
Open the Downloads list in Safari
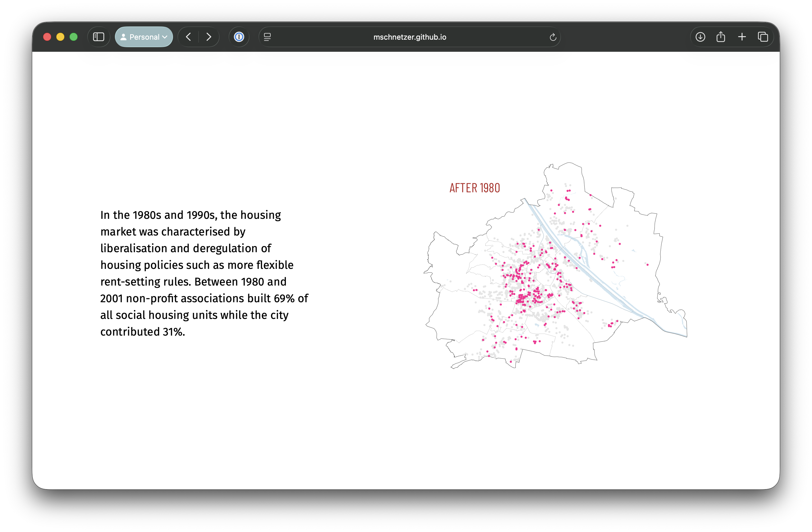tap(701, 37)
